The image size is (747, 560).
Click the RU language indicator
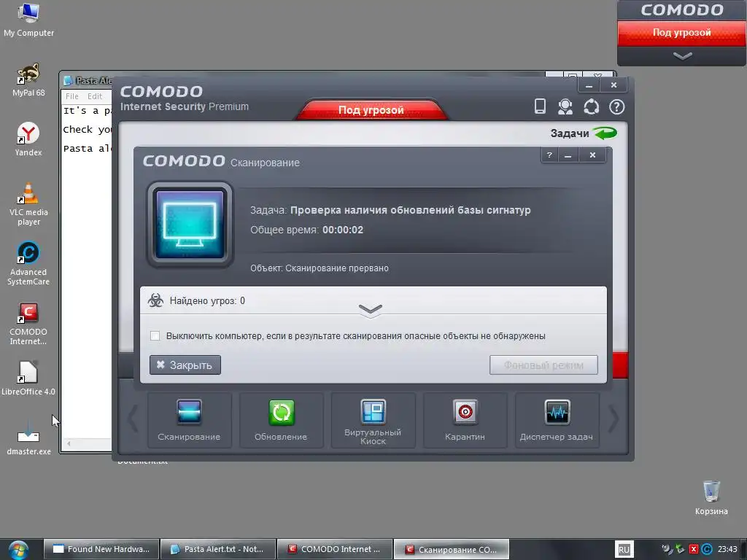pos(624,550)
